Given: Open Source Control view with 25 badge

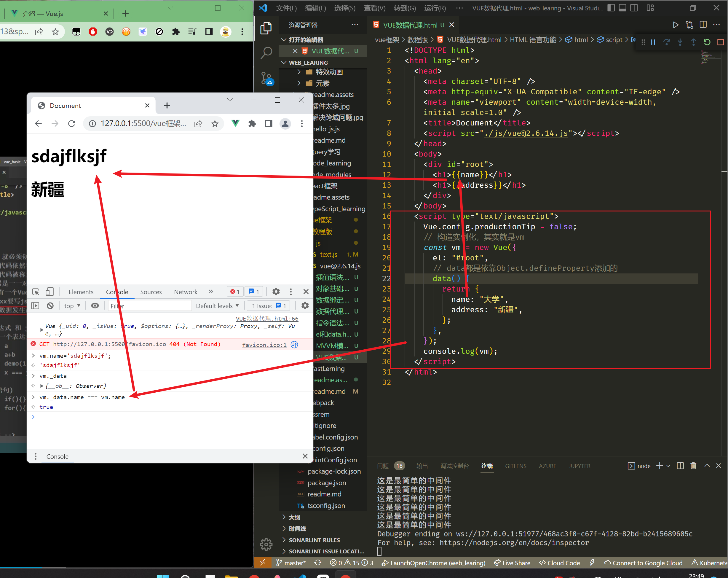Looking at the screenshot, I should point(266,78).
